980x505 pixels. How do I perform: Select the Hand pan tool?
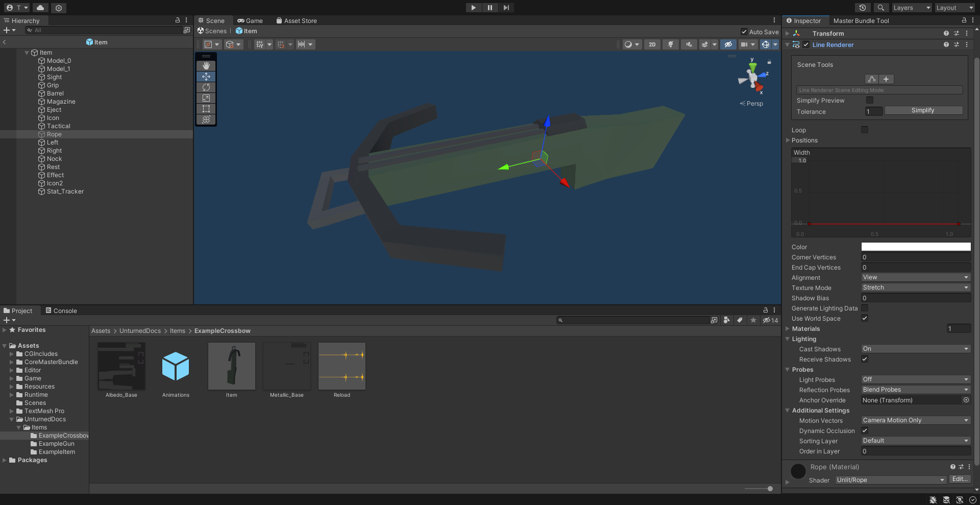(x=206, y=65)
